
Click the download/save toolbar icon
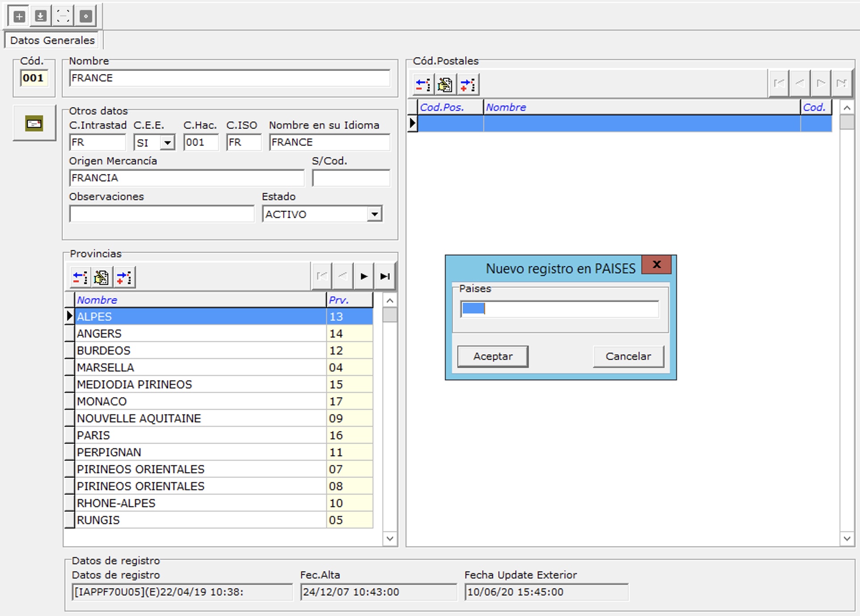coord(41,17)
